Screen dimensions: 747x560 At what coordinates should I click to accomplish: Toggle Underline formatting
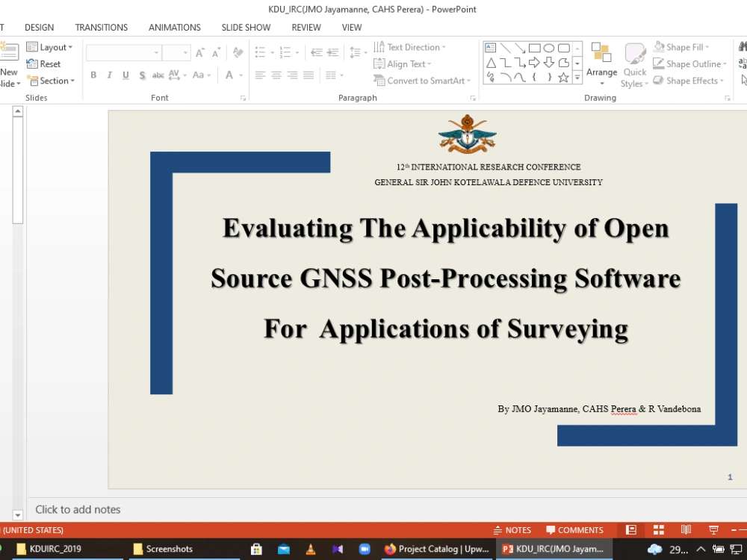coord(125,75)
